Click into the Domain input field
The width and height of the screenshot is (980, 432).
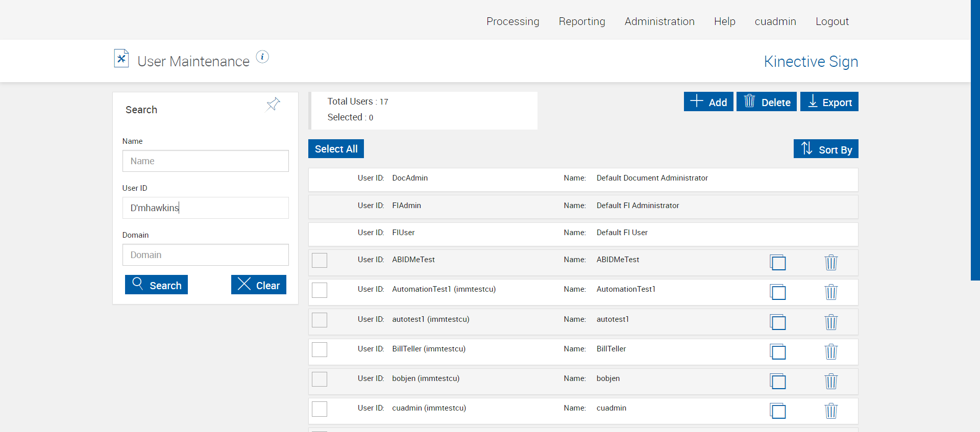[x=205, y=255]
